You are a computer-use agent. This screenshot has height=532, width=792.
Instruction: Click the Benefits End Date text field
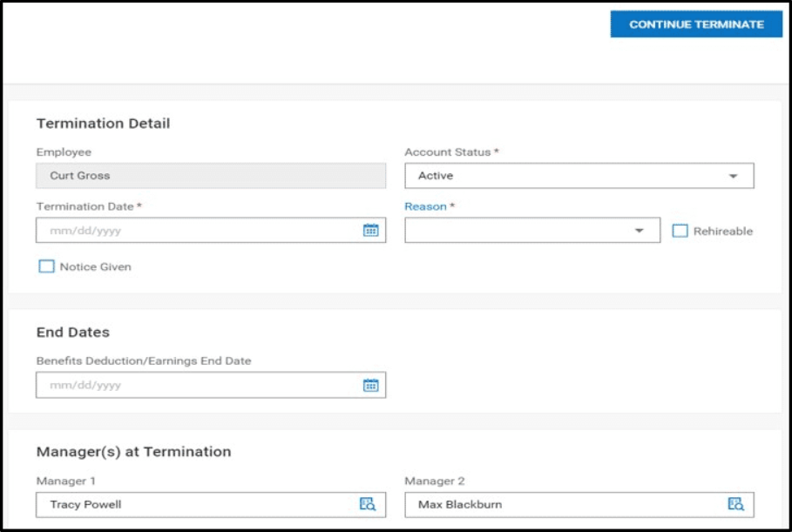(x=211, y=385)
